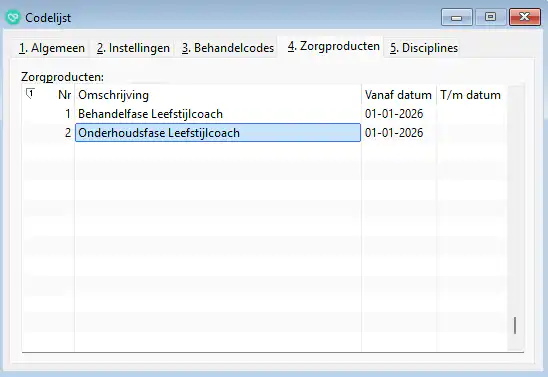Minimize the Codelijst window
Screen dimensions: 548x377
(456, 17)
